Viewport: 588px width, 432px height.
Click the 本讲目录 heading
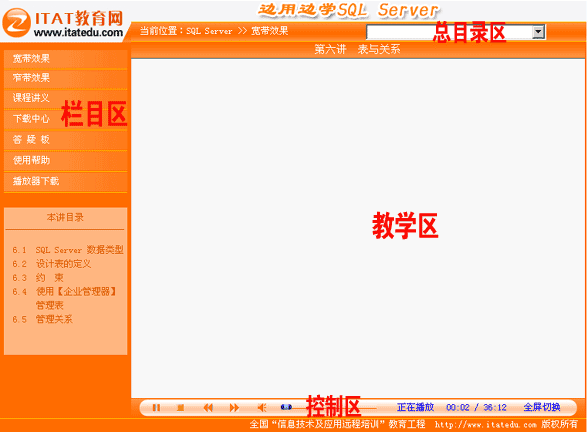[x=65, y=218]
